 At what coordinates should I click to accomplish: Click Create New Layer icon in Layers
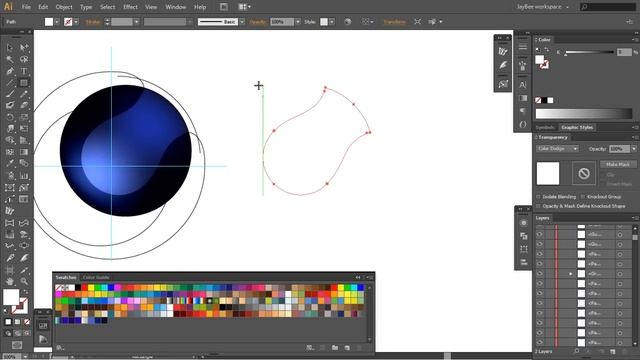612,351
